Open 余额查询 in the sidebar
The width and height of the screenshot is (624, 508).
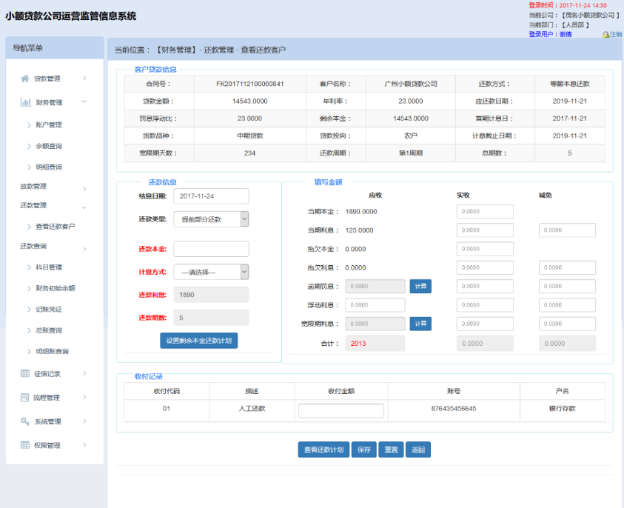click(49, 146)
